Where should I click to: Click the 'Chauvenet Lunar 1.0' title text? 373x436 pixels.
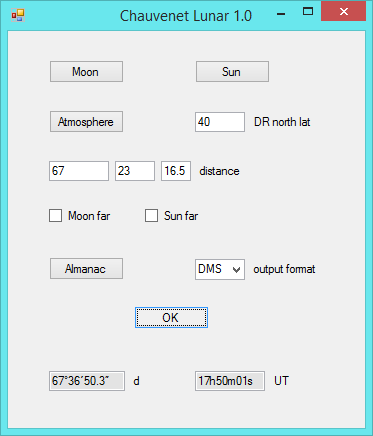(186, 16)
